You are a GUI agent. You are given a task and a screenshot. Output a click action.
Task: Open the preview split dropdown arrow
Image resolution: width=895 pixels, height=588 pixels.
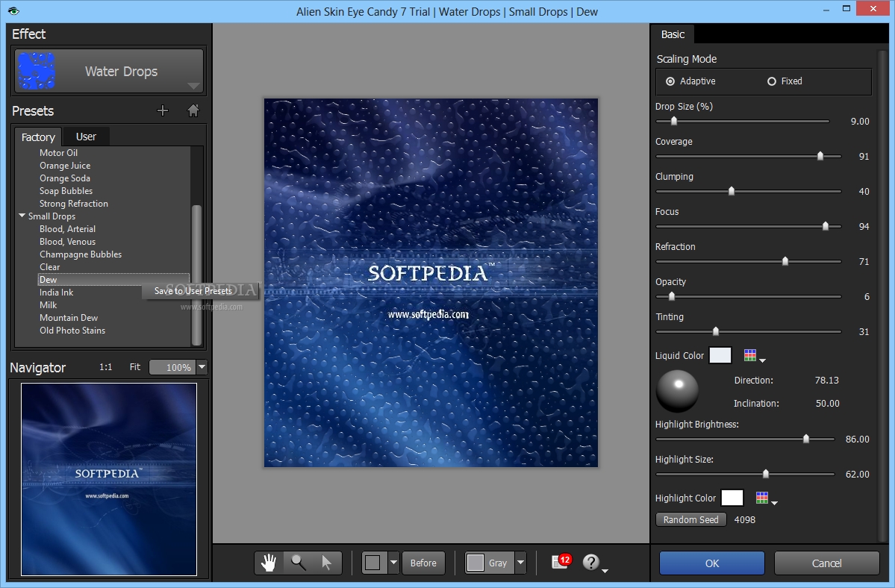tap(393, 563)
